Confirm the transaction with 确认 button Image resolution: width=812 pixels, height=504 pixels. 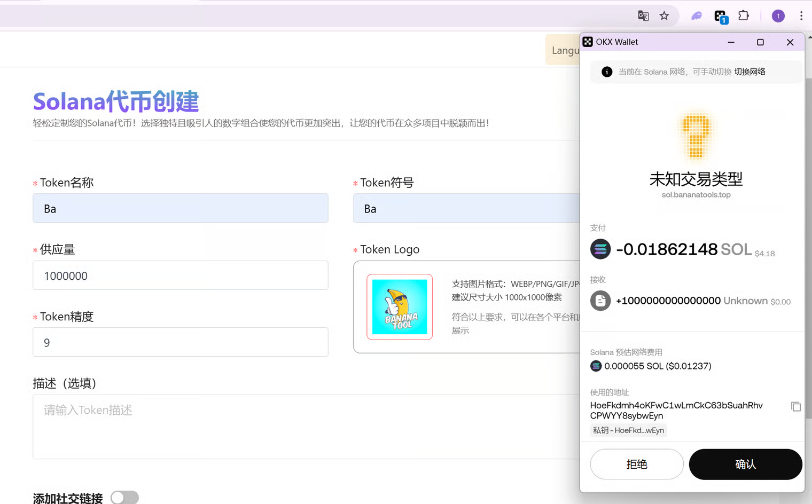tap(745, 464)
